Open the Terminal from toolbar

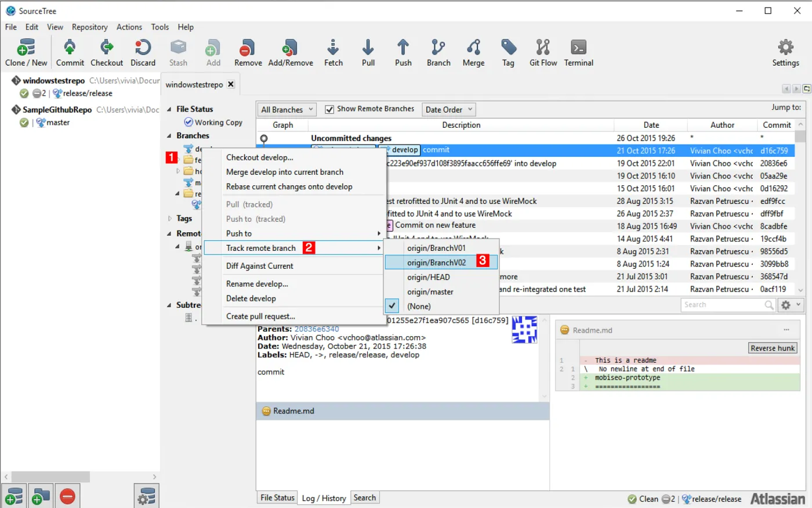tap(579, 53)
